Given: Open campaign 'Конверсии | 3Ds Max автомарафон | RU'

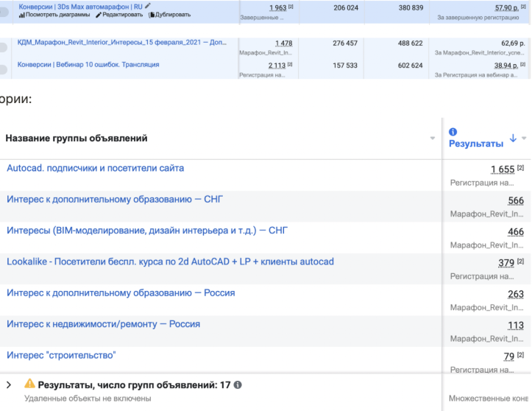Looking at the screenshot, I should 80,7.
